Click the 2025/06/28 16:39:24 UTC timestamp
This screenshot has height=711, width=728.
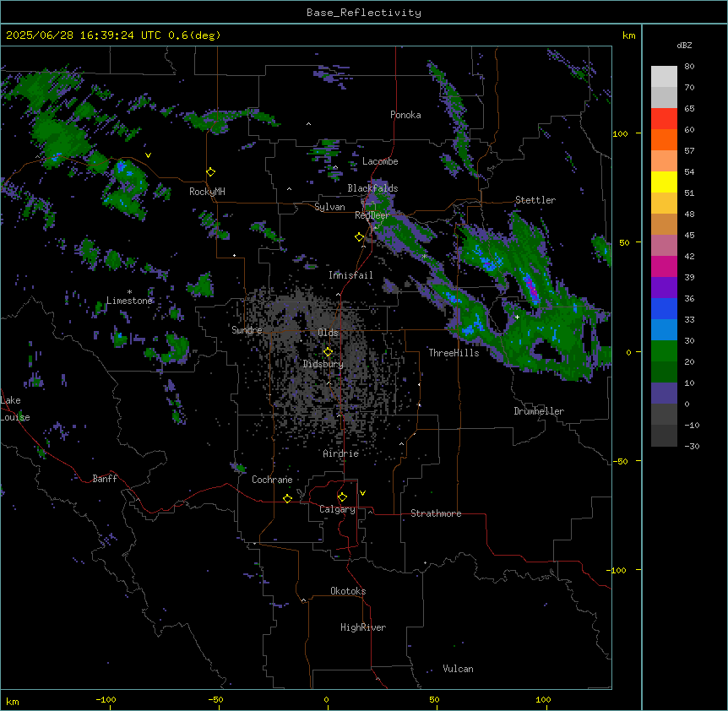83,35
